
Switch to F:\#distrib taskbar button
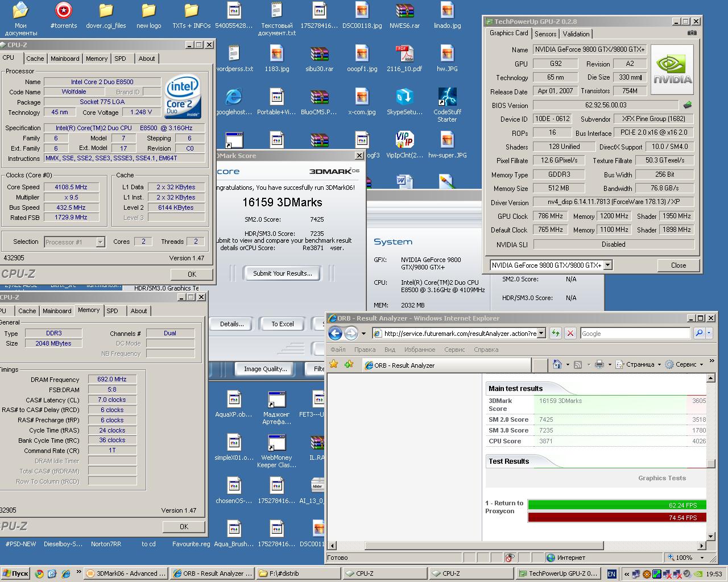tap(299, 573)
